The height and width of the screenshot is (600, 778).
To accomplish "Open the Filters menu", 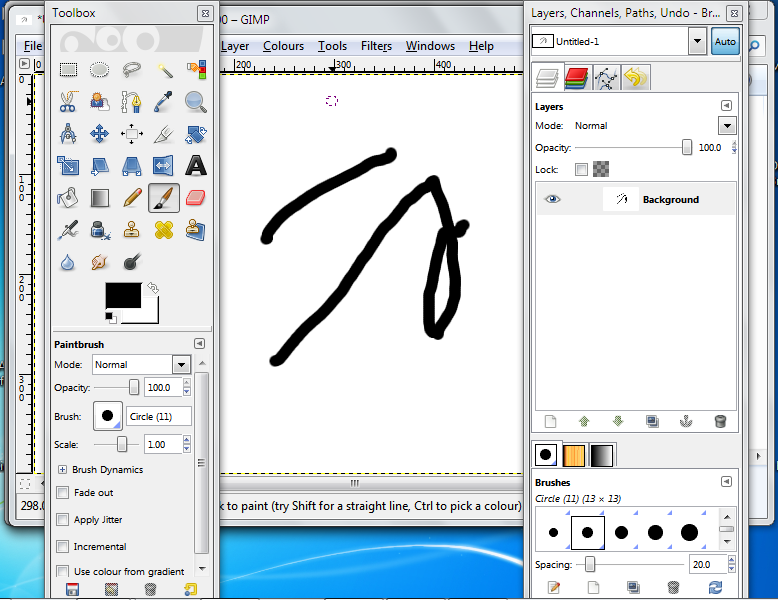I will (x=376, y=46).
